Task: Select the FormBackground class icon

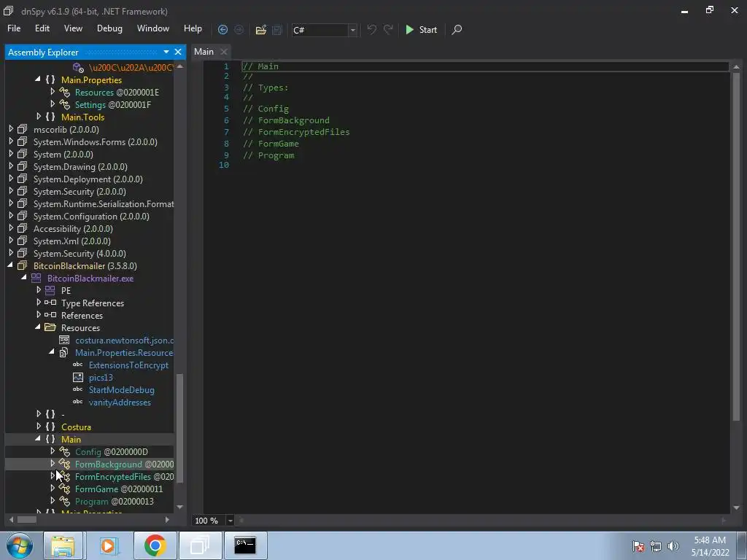Action: click(x=64, y=464)
